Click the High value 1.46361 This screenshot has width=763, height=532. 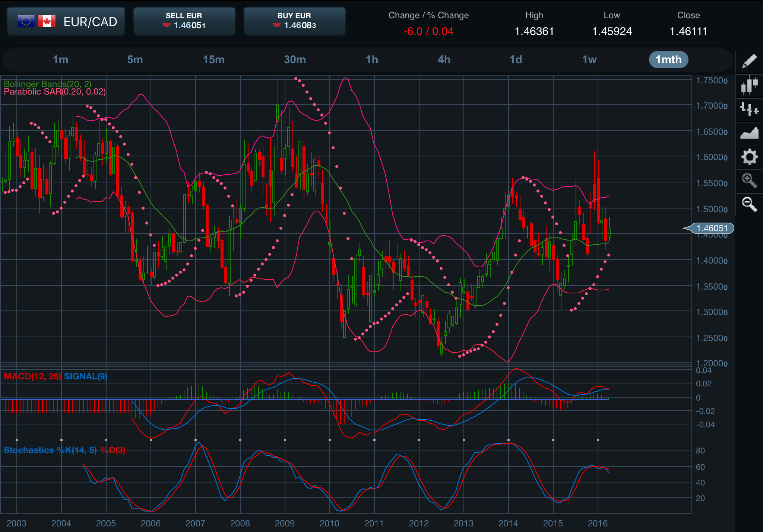tap(534, 31)
